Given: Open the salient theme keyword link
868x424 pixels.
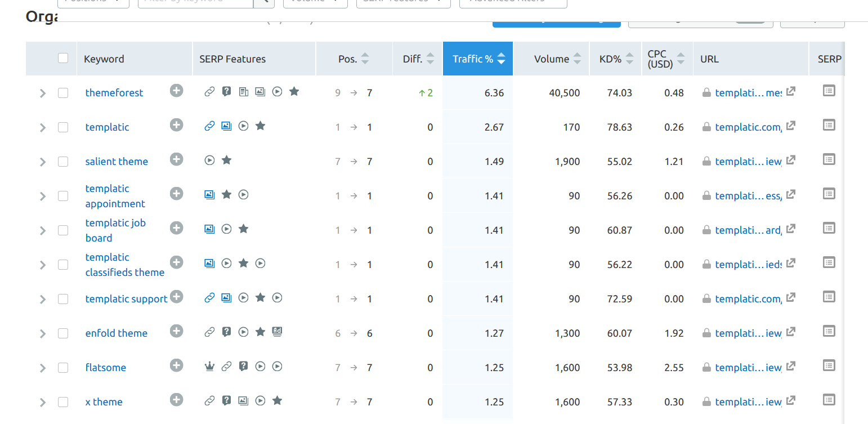Looking at the screenshot, I should pyautogui.click(x=117, y=162).
